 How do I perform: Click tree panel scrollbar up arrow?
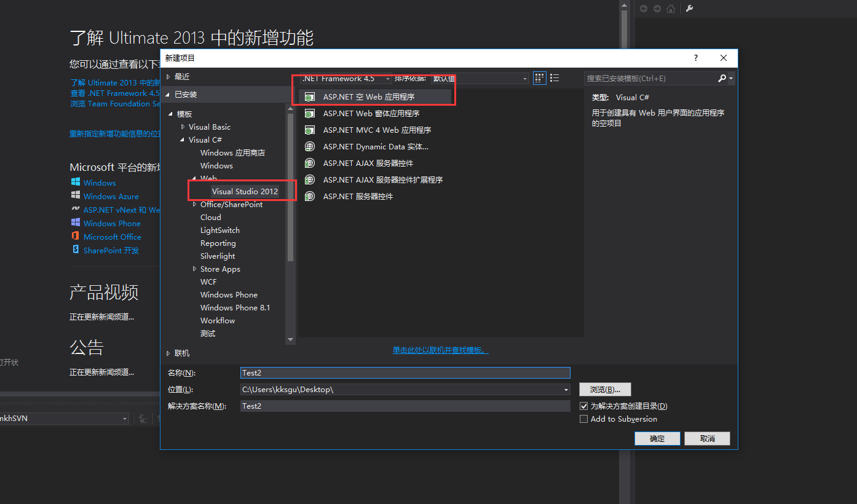click(291, 109)
